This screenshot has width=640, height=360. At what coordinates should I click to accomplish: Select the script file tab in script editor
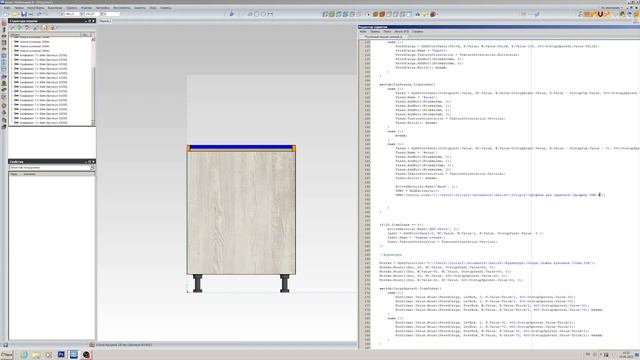383,37
